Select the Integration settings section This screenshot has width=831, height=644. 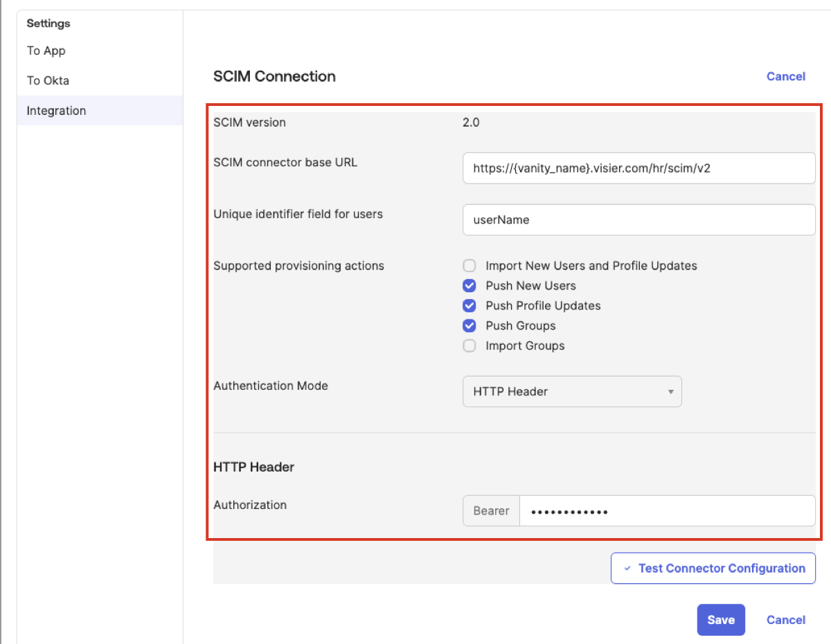[56, 110]
